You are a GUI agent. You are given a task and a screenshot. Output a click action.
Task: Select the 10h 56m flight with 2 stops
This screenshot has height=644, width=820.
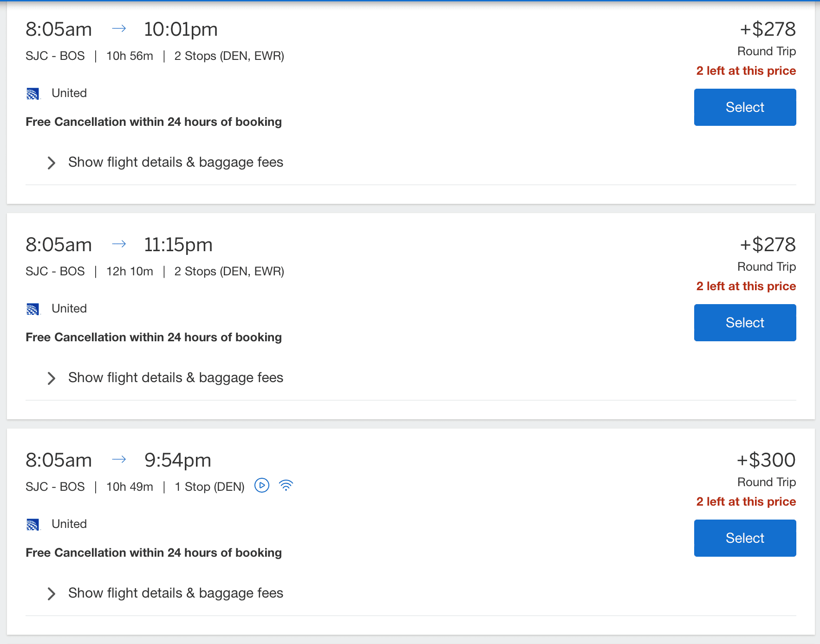pyautogui.click(x=744, y=107)
